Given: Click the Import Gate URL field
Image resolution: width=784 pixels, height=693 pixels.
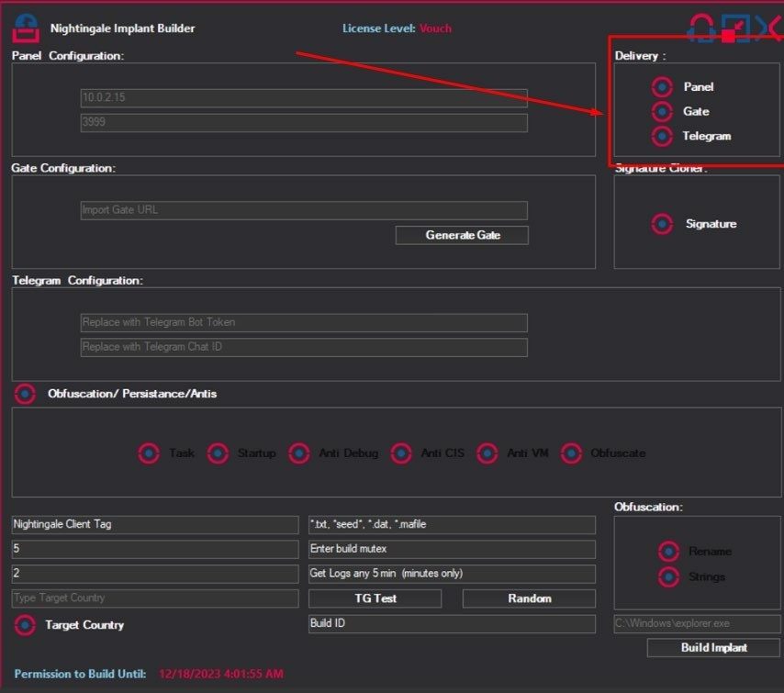Looking at the screenshot, I should pyautogui.click(x=304, y=210).
